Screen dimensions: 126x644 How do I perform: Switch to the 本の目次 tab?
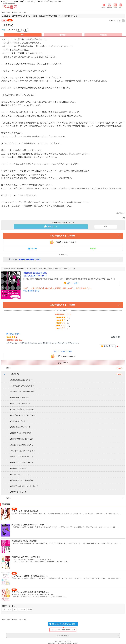pos(103,35)
